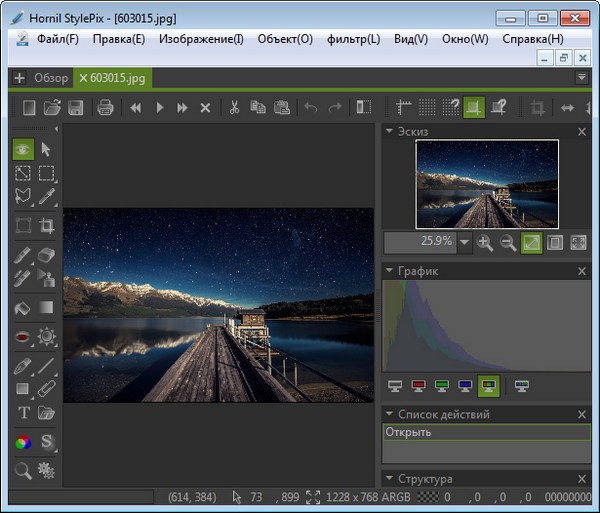Image resolution: width=600 pixels, height=513 pixels.
Task: Switch to the Обзор tab
Action: (x=51, y=78)
